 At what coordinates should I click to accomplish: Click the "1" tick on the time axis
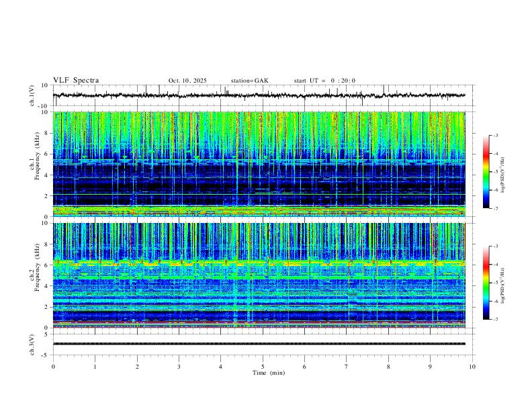coord(95,367)
